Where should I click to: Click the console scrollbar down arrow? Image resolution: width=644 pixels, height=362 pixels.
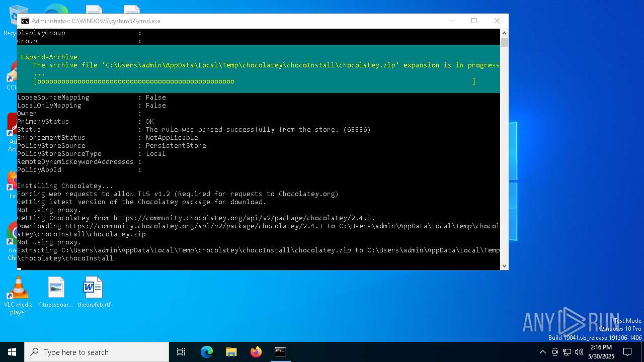pyautogui.click(x=504, y=266)
